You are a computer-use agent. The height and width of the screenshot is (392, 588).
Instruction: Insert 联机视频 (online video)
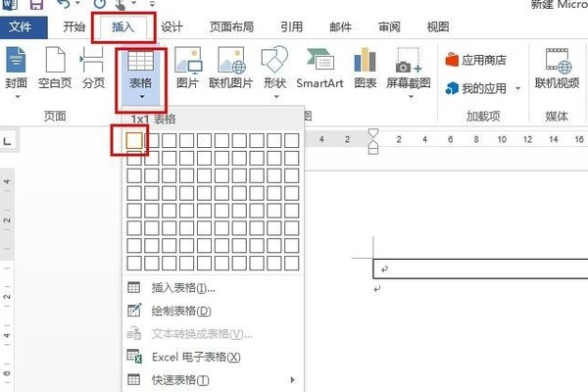click(x=557, y=68)
